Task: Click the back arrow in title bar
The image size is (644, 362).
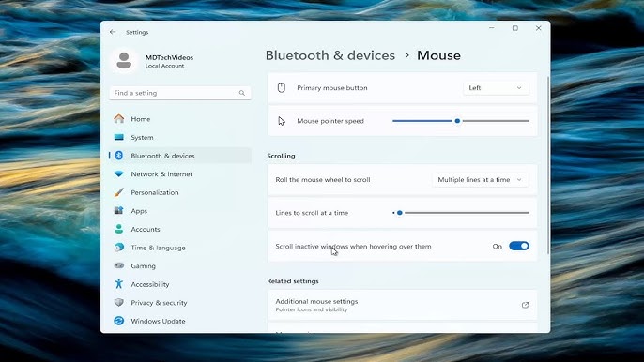Action: [113, 32]
